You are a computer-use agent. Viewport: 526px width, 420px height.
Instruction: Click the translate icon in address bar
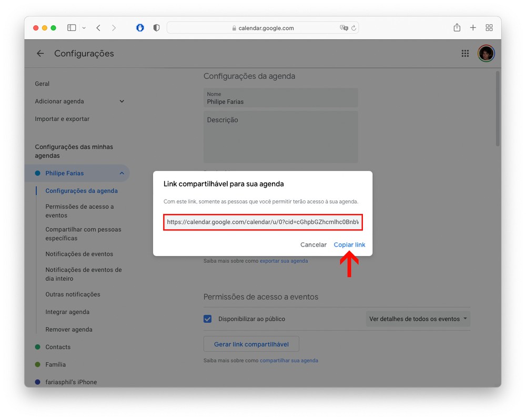click(343, 28)
